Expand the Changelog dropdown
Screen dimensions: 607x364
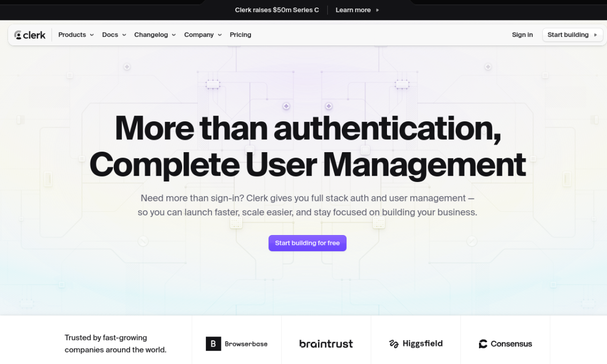(x=155, y=35)
